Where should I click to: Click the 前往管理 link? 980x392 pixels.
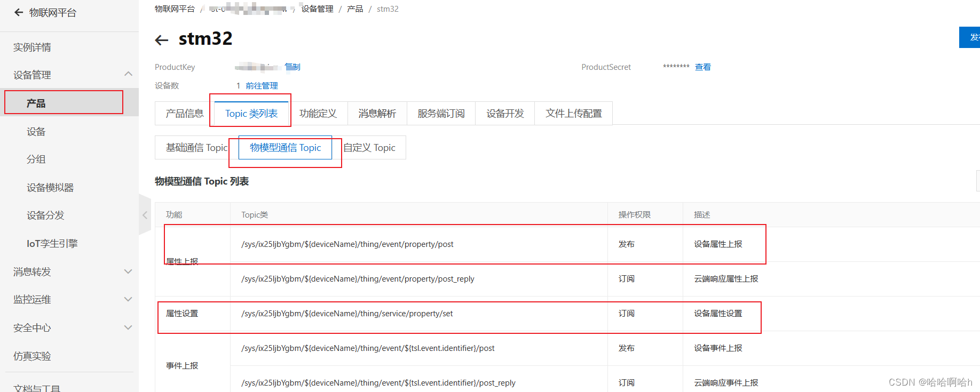262,86
